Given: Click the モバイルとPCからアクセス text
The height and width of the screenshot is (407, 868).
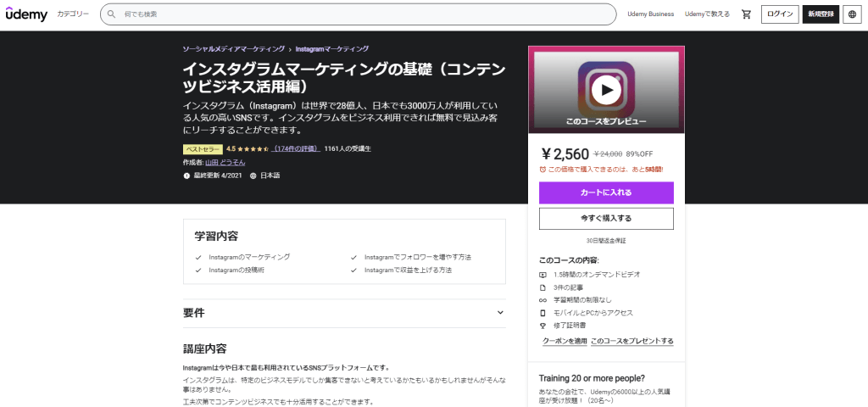Looking at the screenshot, I should [x=593, y=313].
